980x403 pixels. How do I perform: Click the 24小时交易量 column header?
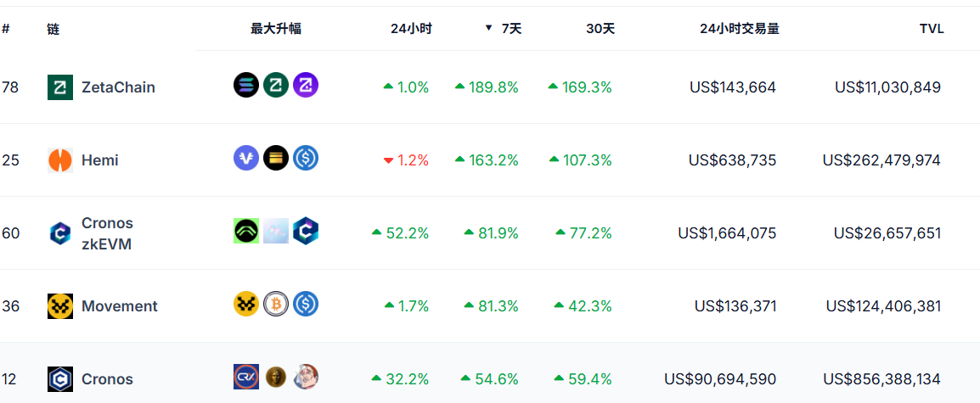(x=739, y=29)
